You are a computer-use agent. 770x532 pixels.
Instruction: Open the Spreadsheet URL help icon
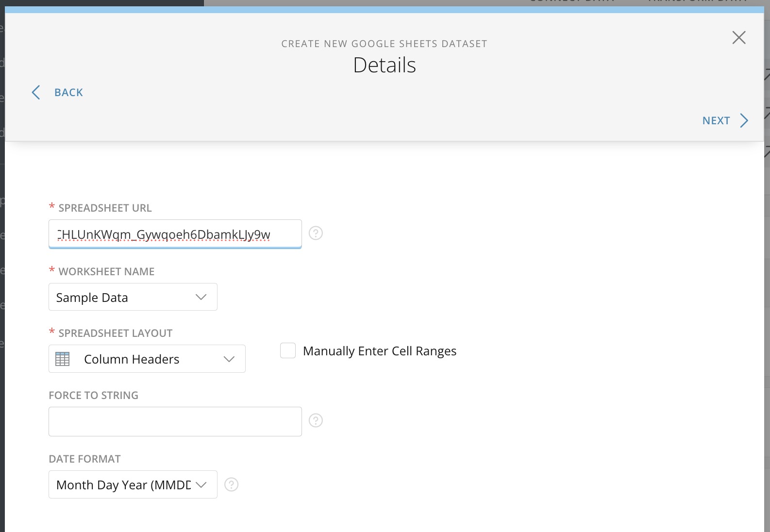click(316, 233)
